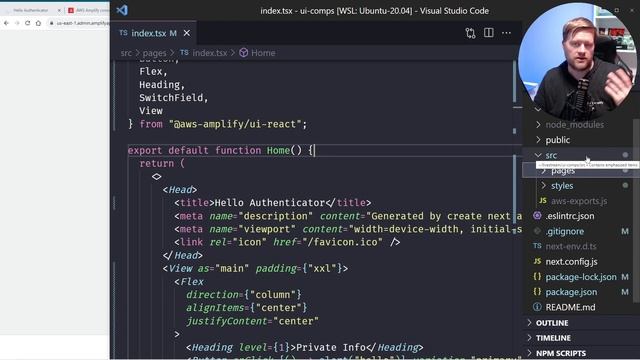
Task: Click the index.tsx breadcrumb segment
Action: 210,53
